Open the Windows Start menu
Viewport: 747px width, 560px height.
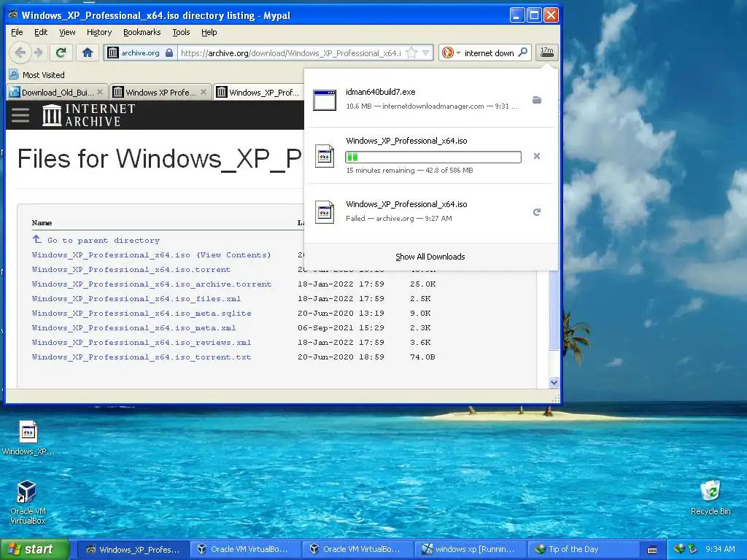click(34, 549)
